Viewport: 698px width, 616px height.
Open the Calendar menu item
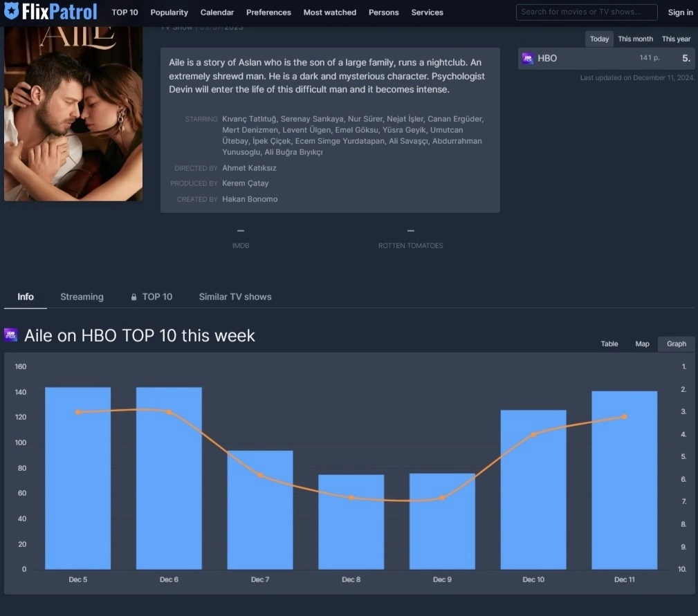217,12
